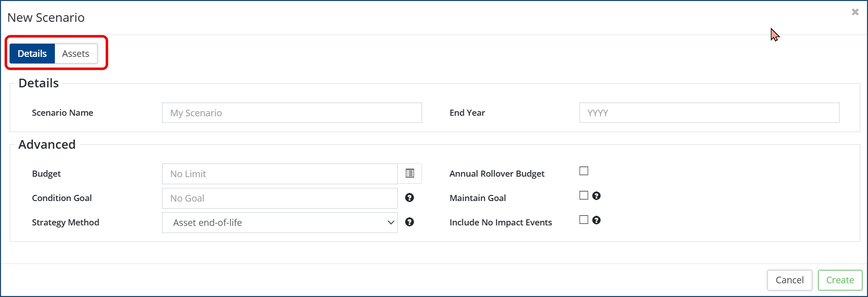Click the Maintain Goal help icon

[596, 195]
